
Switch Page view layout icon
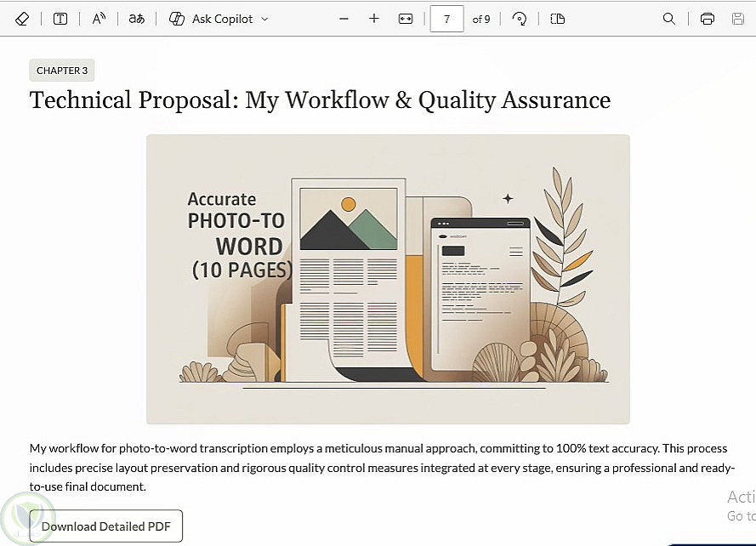click(557, 19)
